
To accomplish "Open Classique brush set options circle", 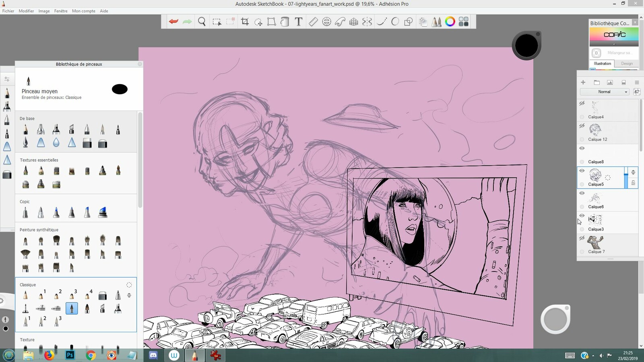I will 129,285.
